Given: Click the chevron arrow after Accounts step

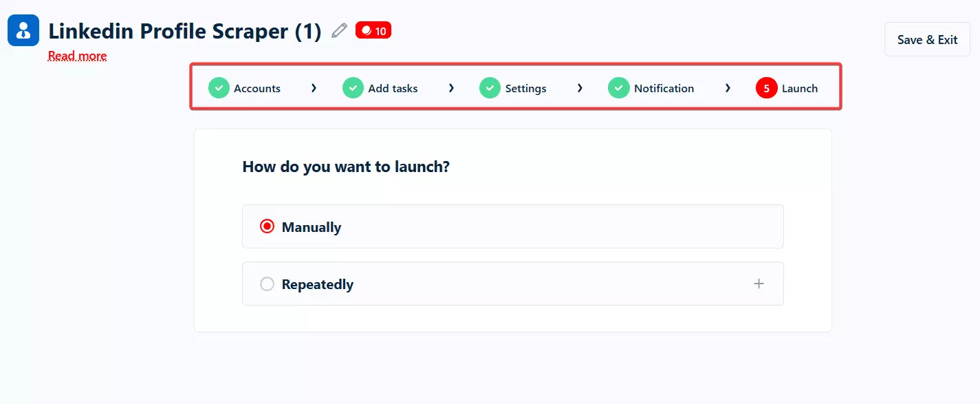Looking at the screenshot, I should [314, 88].
